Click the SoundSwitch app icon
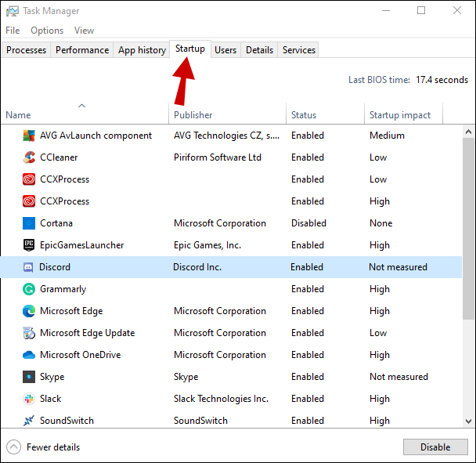Screen dimensions: 476x463 29,421
